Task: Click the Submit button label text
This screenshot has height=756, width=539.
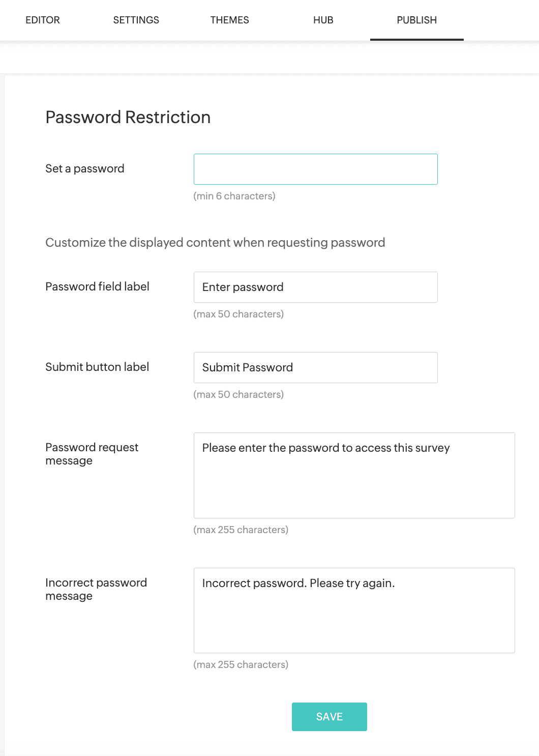Action: (x=97, y=367)
